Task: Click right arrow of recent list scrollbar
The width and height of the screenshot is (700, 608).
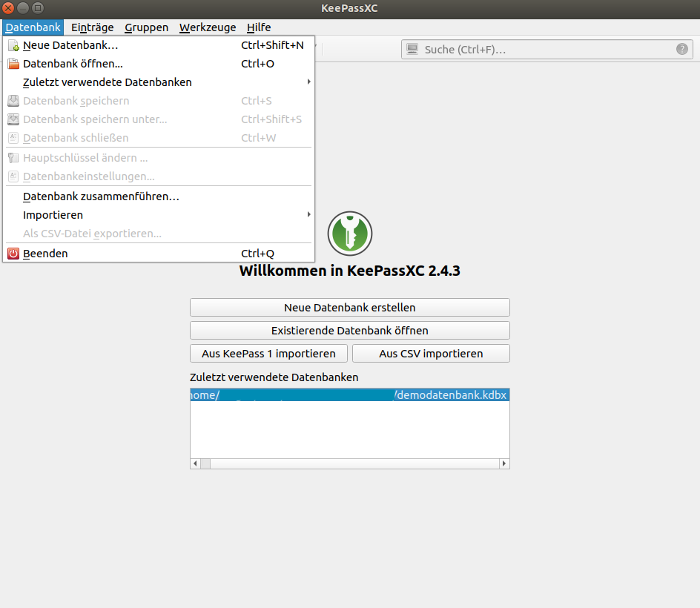Action: 504,463
